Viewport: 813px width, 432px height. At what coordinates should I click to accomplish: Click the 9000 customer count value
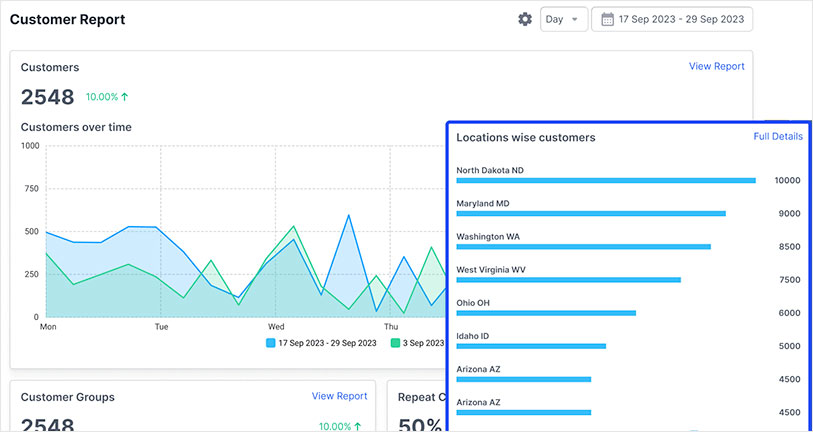[x=790, y=214]
